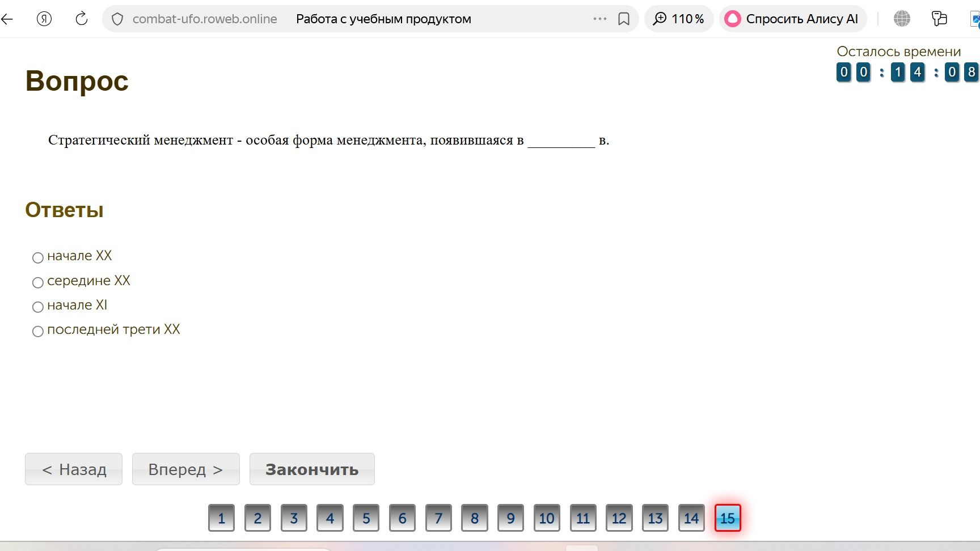This screenshot has width=980, height=551.
Task: Reload the page
Action: 82,19
